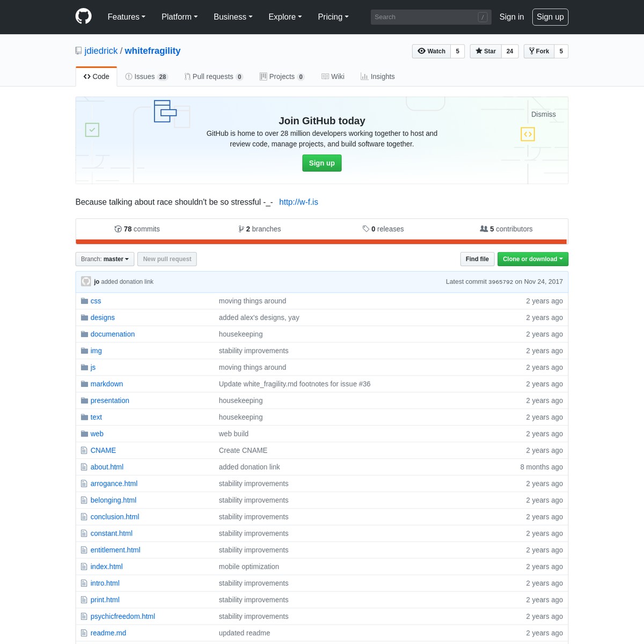Image resolution: width=644 pixels, height=644 pixels.
Task: Star the whitefragility repository
Action: click(486, 51)
